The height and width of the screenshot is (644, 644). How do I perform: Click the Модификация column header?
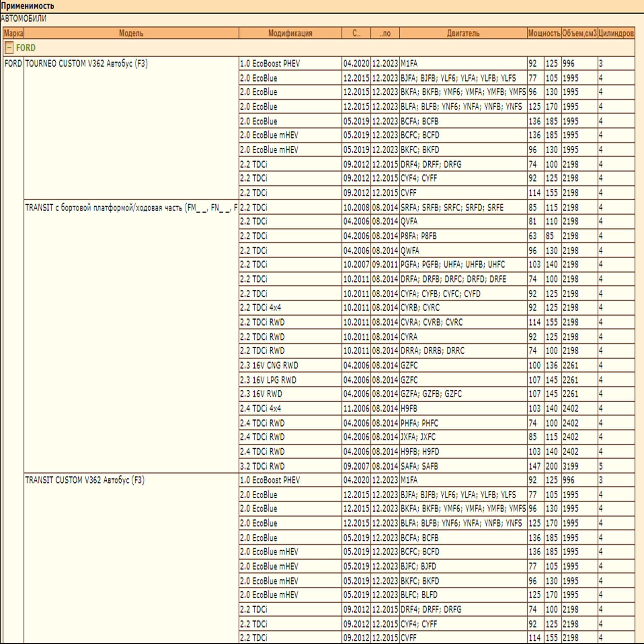290,33
